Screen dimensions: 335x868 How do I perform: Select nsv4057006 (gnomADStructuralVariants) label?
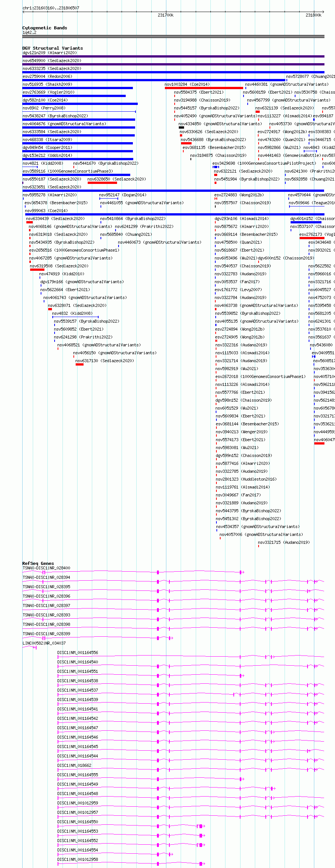click(261, 534)
